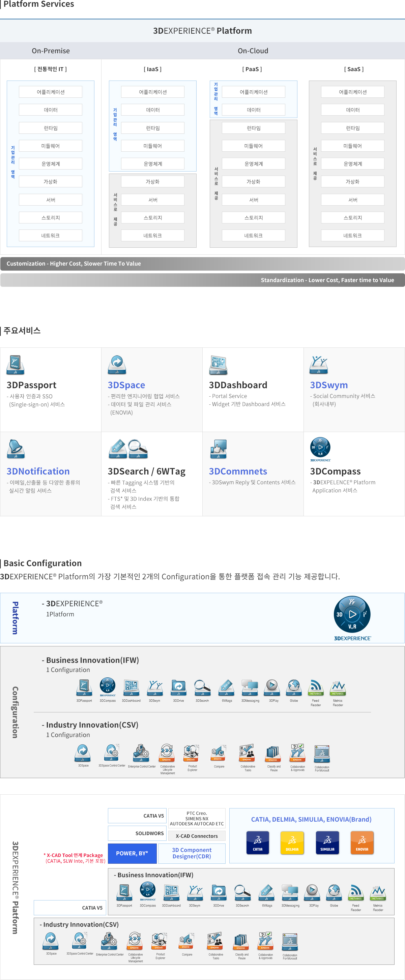The image size is (405, 980).
Task: Click the yellow DELMIA brand icon
Action: pos(292,843)
